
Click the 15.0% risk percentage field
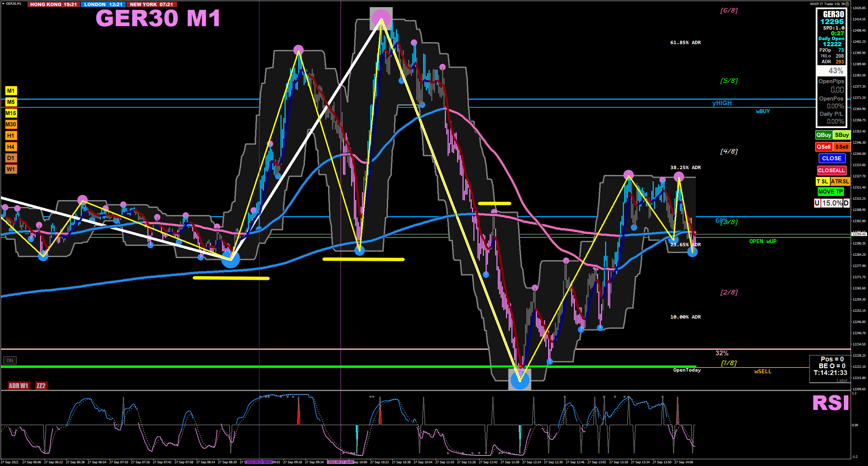tap(832, 203)
